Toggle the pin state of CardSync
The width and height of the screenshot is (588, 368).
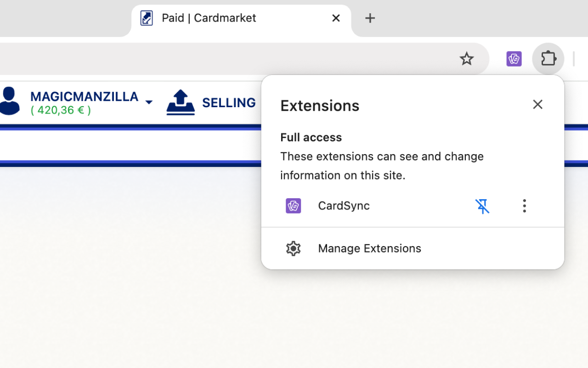click(482, 206)
